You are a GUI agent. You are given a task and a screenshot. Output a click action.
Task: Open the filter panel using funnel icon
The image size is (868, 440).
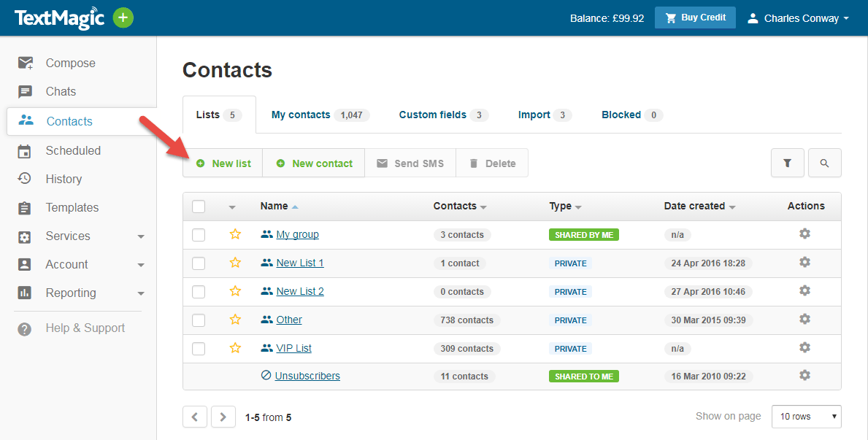tap(788, 163)
